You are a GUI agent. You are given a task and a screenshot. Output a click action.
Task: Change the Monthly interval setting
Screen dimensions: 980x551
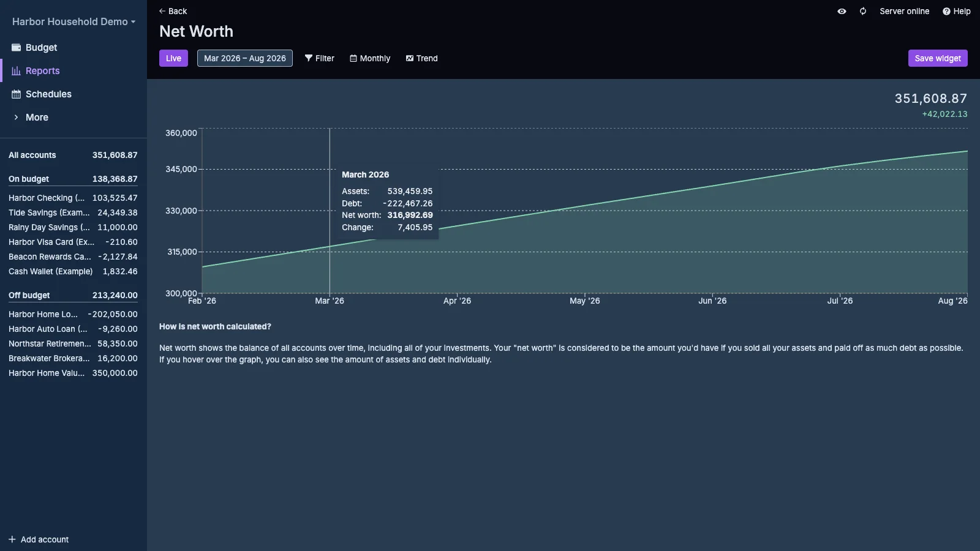[370, 58]
